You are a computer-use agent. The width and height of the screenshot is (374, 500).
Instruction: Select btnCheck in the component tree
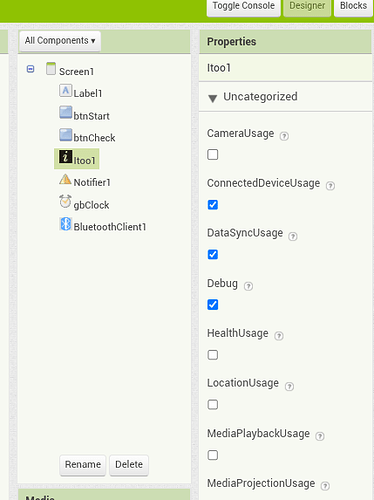(x=94, y=138)
